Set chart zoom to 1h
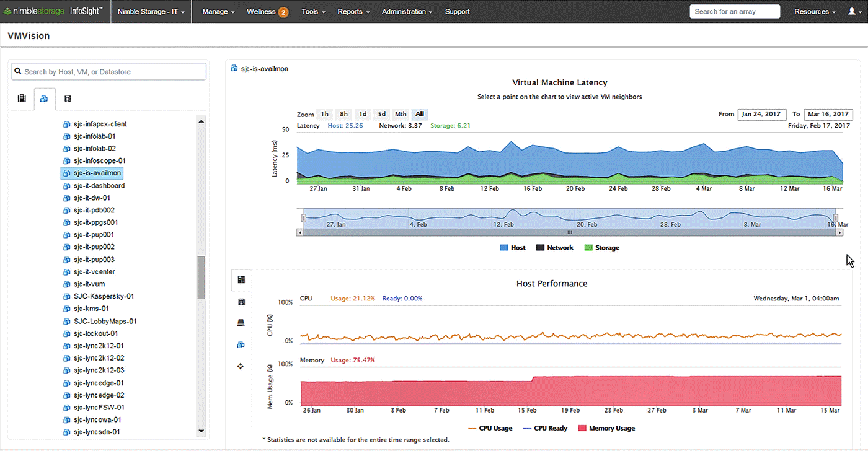The width and height of the screenshot is (868, 451). click(325, 114)
